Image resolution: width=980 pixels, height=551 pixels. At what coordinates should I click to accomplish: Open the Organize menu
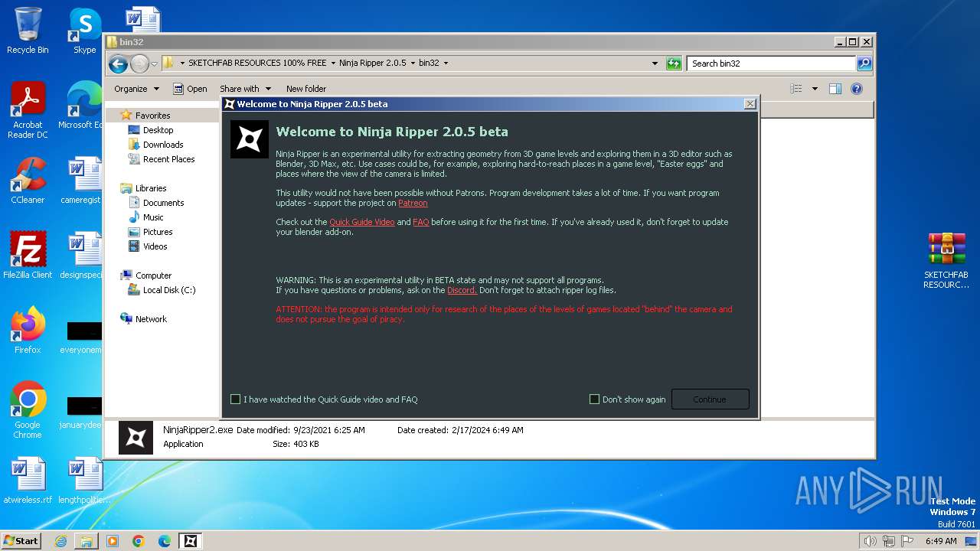(136, 89)
